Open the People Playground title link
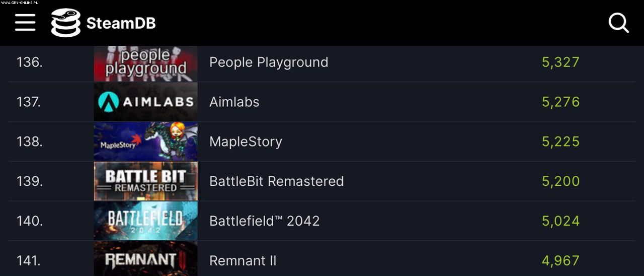 (x=269, y=62)
